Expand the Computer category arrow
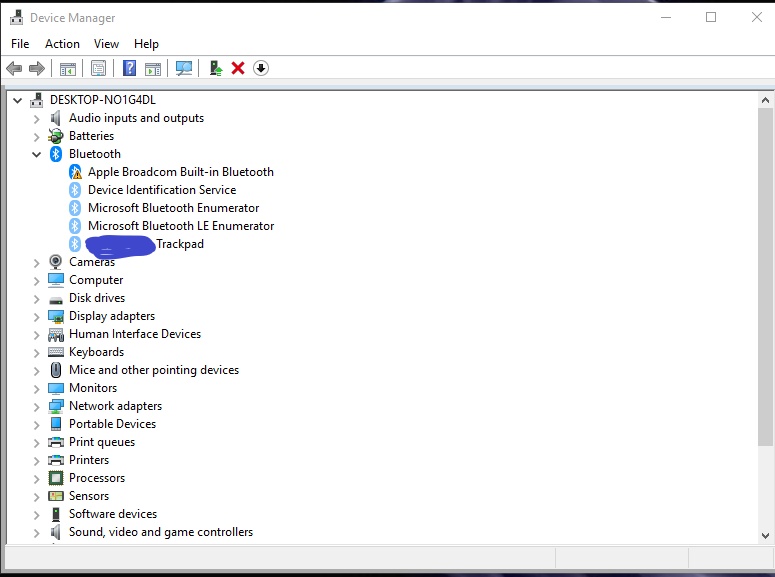Image resolution: width=775 pixels, height=577 pixels. [36, 280]
